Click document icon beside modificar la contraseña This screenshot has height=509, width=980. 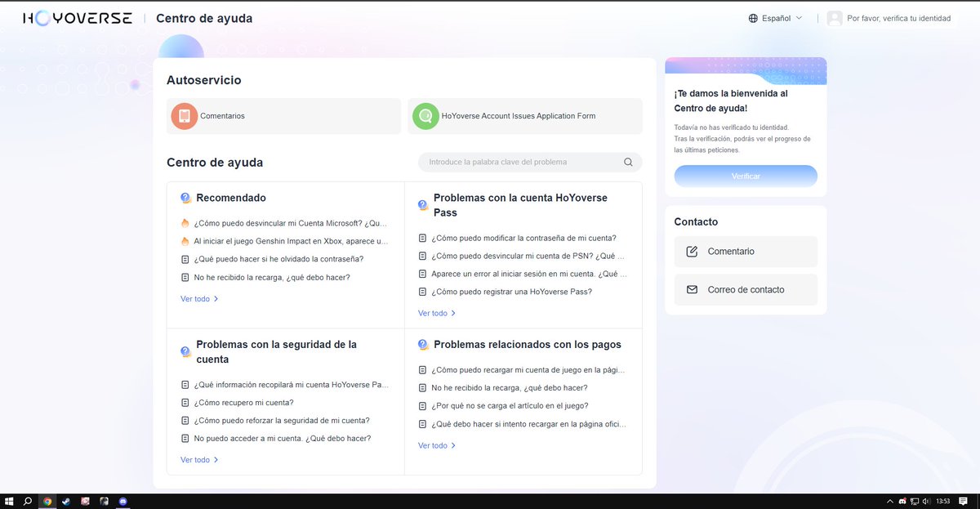click(x=422, y=238)
